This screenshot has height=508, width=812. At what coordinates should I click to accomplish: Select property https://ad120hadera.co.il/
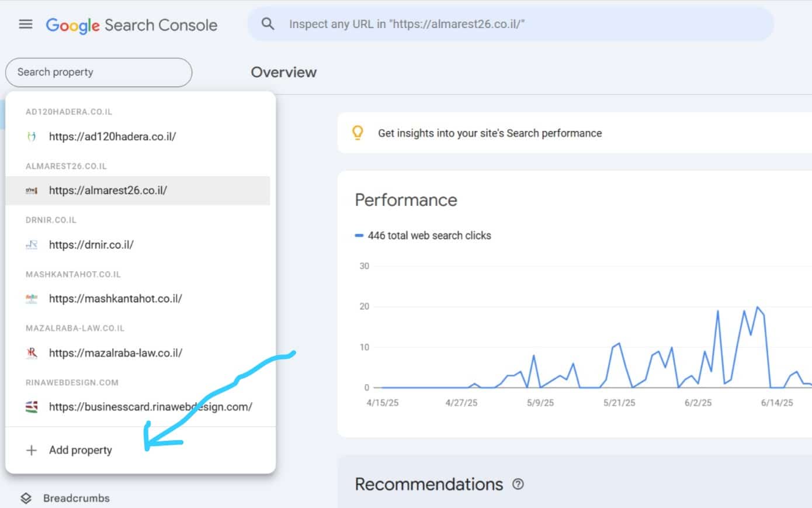coord(138,136)
